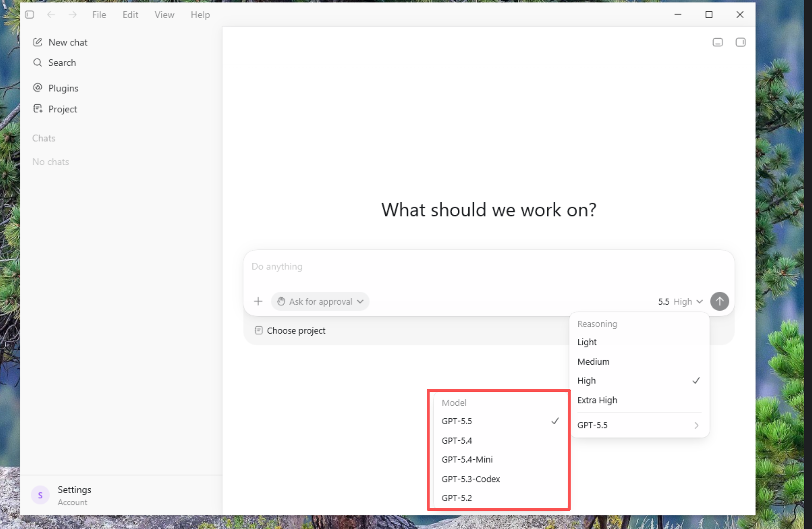Click the purple S account avatar
This screenshot has width=812, height=529.
tap(40, 495)
